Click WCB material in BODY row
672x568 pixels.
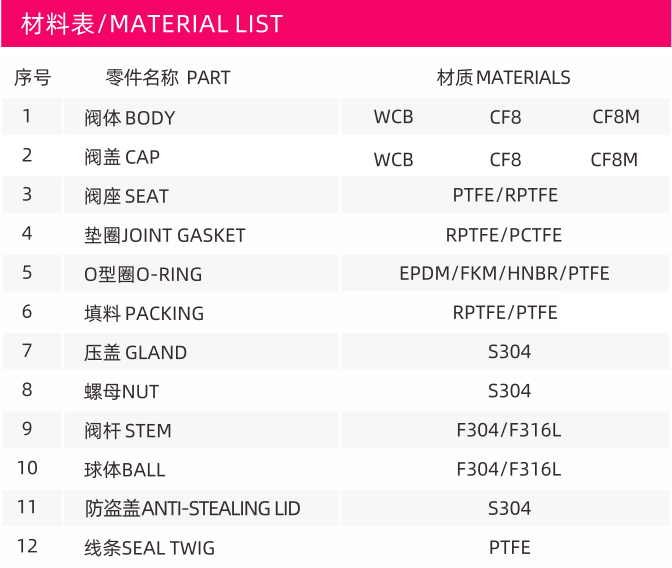393,117
